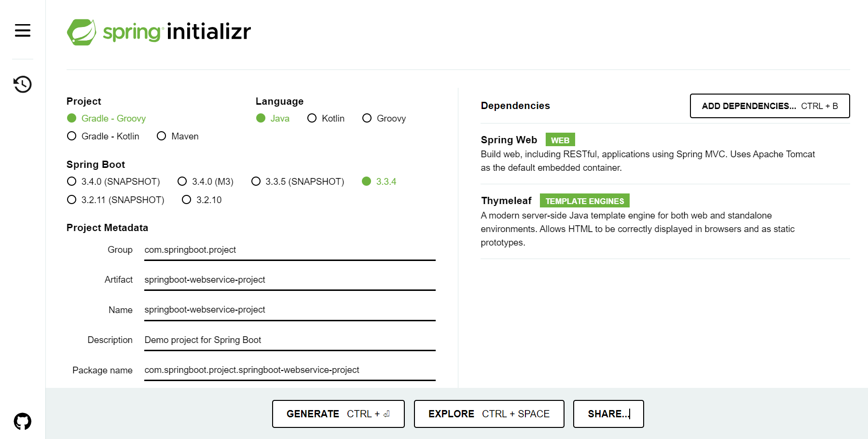Viewport: 868px width, 439px height.
Task: Select Spring Boot 3.4.0 (SNAPSHOT)
Action: pos(113,181)
